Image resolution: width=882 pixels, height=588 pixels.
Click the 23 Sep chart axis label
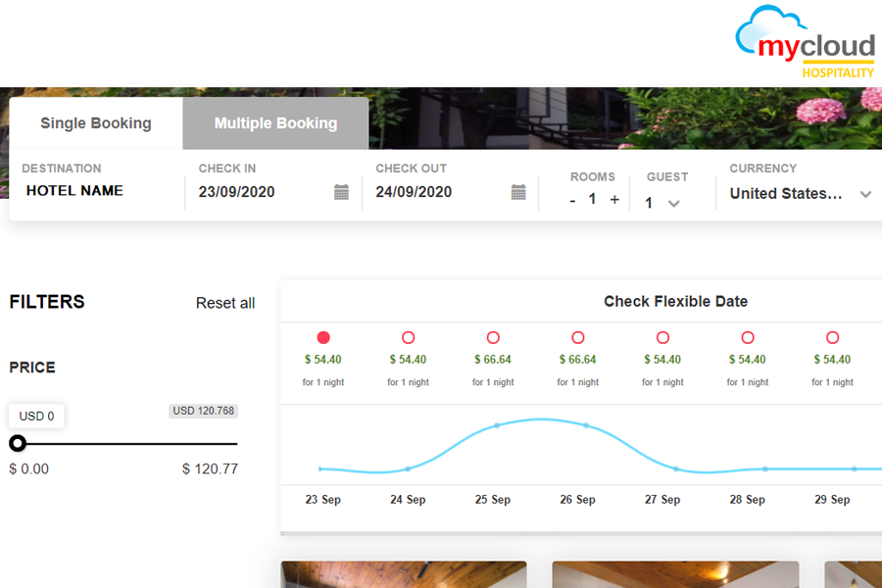click(323, 499)
